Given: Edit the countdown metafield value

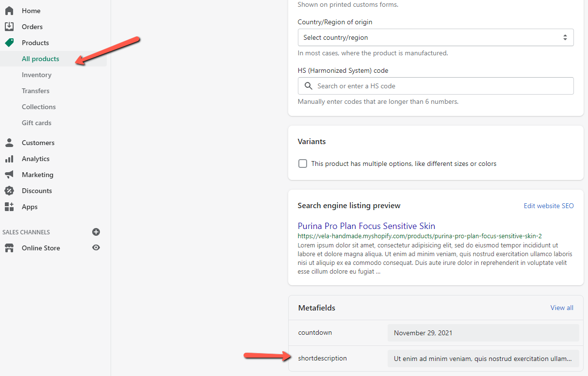Looking at the screenshot, I should click(x=483, y=333).
